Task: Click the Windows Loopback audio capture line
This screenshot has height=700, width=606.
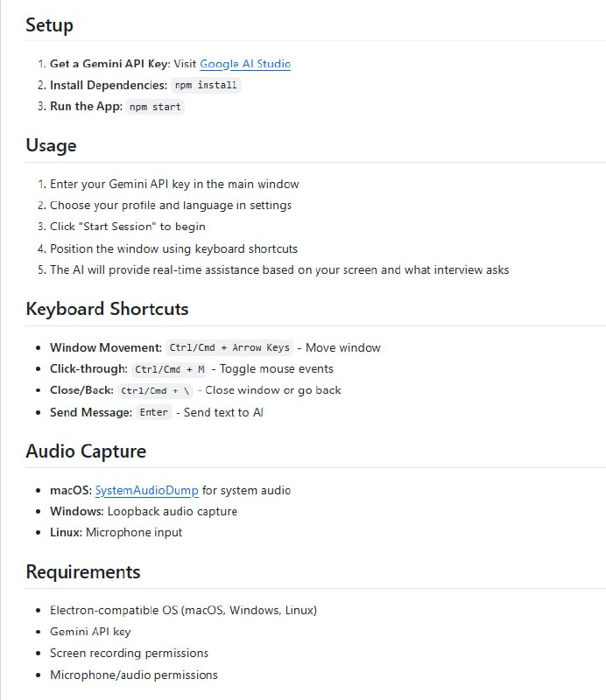Action: 144,511
